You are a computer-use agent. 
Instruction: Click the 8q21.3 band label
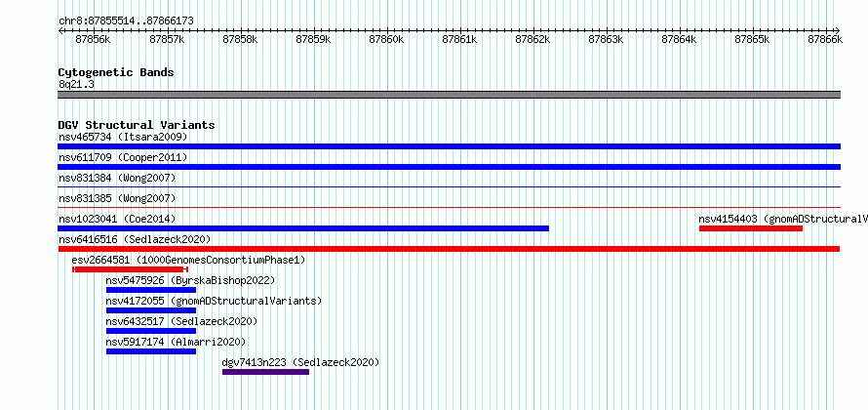(76, 84)
